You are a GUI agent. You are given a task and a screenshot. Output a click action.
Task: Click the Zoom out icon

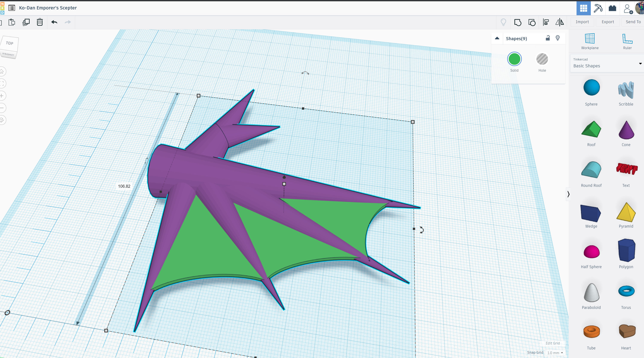tap(2, 108)
